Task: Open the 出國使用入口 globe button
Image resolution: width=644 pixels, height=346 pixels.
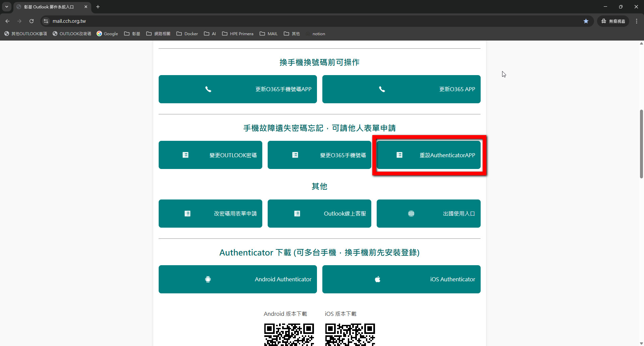Action: pos(428,214)
